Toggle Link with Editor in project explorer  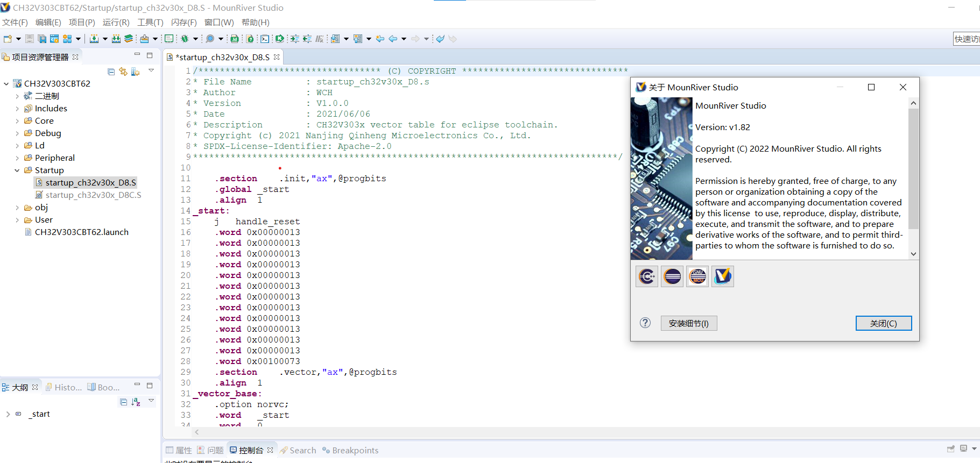tap(123, 72)
